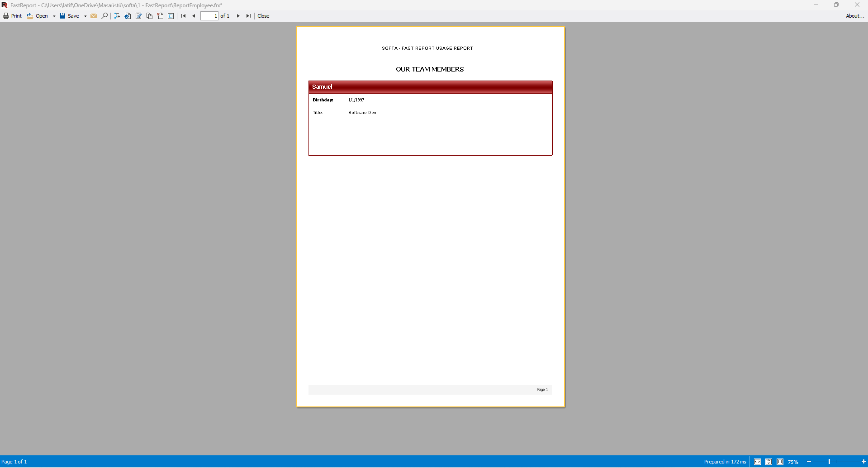Click 'Page 1' footer text

542,389
